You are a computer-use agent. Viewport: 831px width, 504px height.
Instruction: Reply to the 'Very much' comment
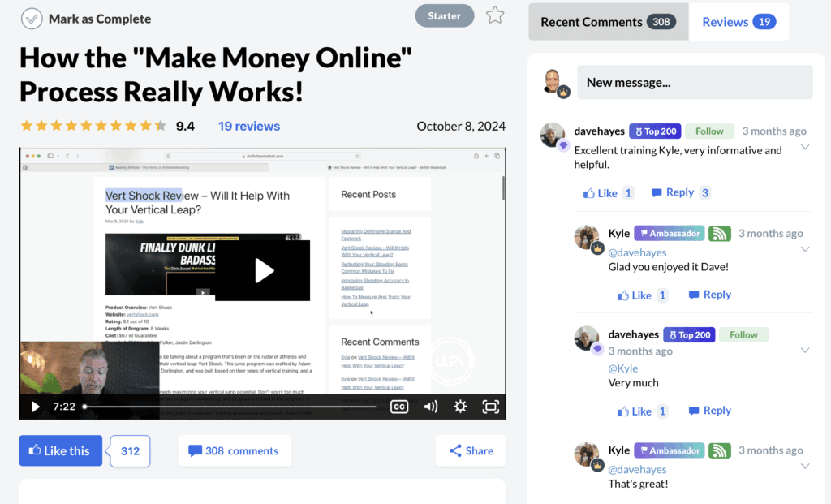(709, 411)
